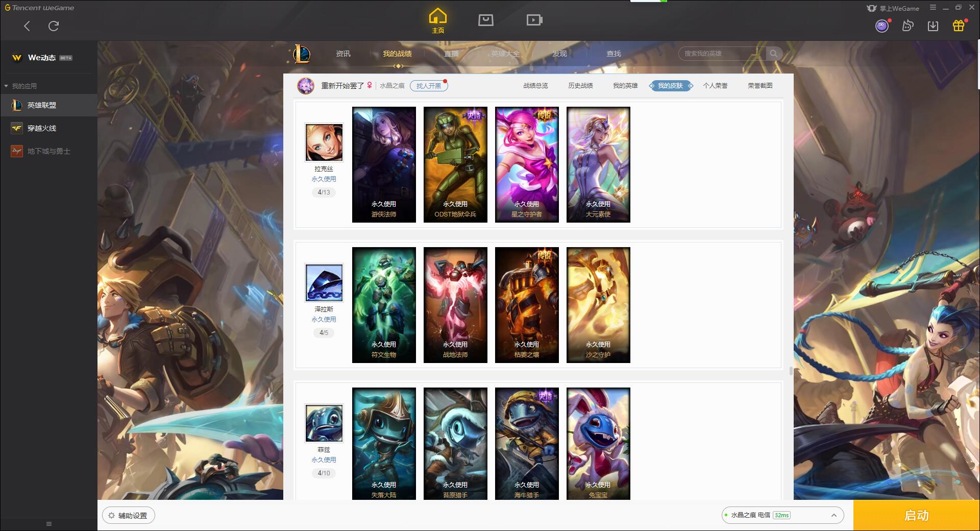Viewport: 980px width, 531px height.
Task: Click the 符文生物 skin card
Action: (x=384, y=305)
